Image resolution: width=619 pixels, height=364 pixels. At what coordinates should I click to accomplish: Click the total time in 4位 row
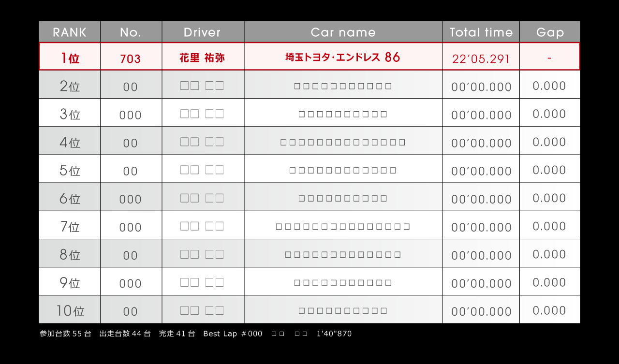(x=481, y=143)
